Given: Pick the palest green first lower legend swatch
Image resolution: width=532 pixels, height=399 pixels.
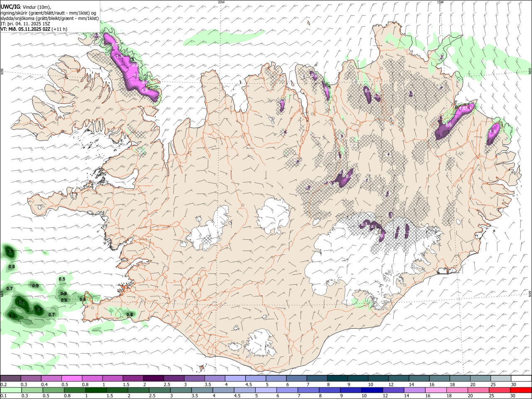Looking at the screenshot, I should click(10, 390).
